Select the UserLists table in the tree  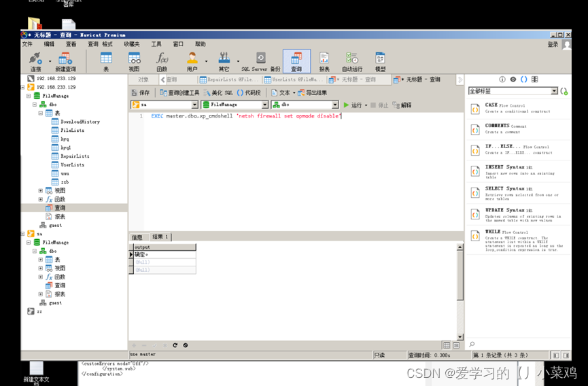point(68,164)
